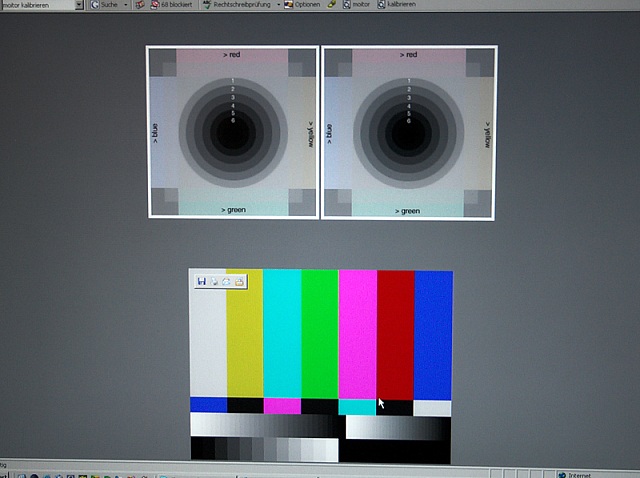Click the Internet zone indicator in status bar

coord(578,475)
